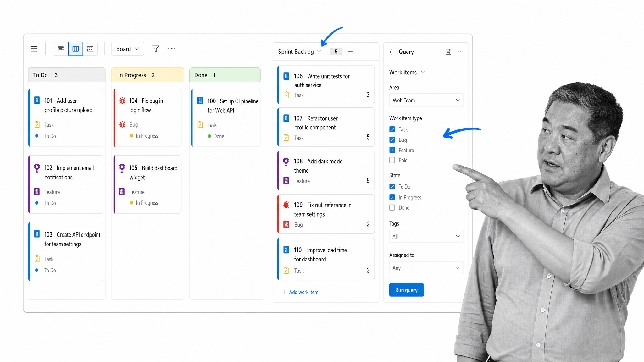
Task: Click the purple Feature icon on item 108
Action: (286, 181)
